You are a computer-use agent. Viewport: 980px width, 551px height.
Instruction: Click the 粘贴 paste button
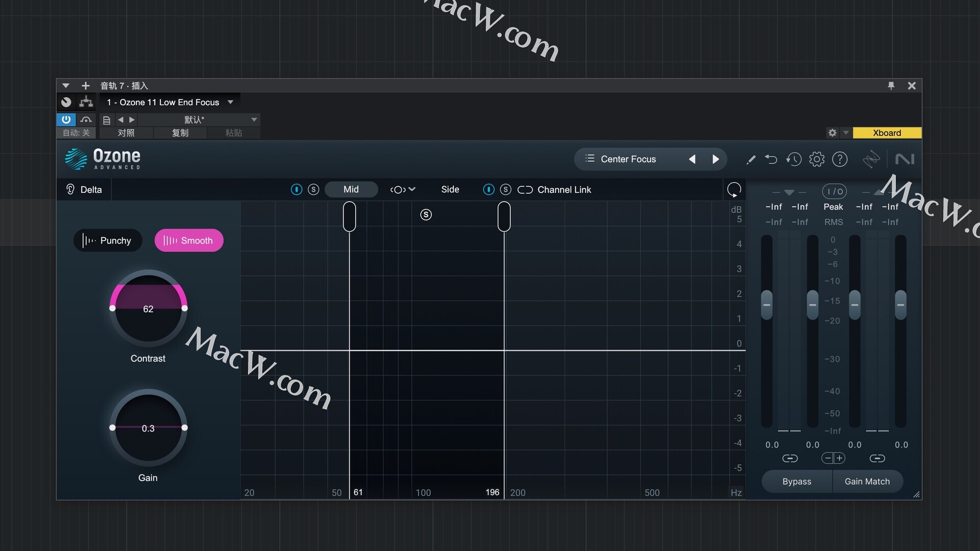(x=234, y=133)
